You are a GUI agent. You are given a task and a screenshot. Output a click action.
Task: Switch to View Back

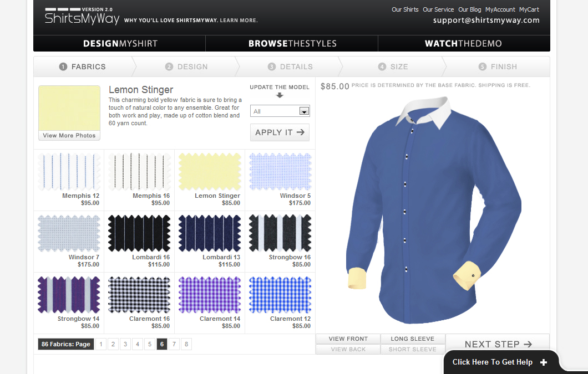pyautogui.click(x=348, y=350)
